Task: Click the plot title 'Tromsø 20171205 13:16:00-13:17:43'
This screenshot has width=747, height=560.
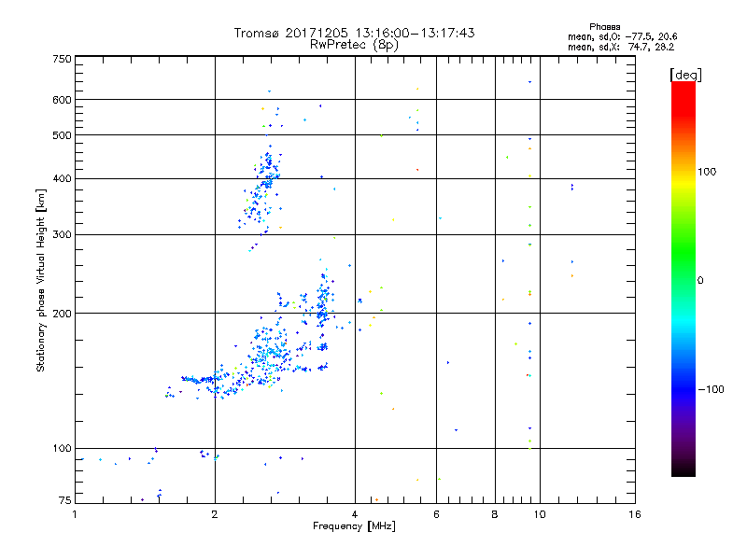Action: click(x=354, y=33)
